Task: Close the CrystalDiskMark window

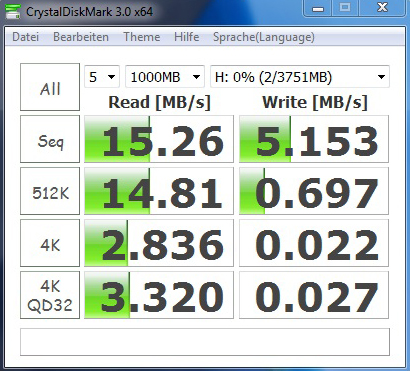Action: (382, 8)
